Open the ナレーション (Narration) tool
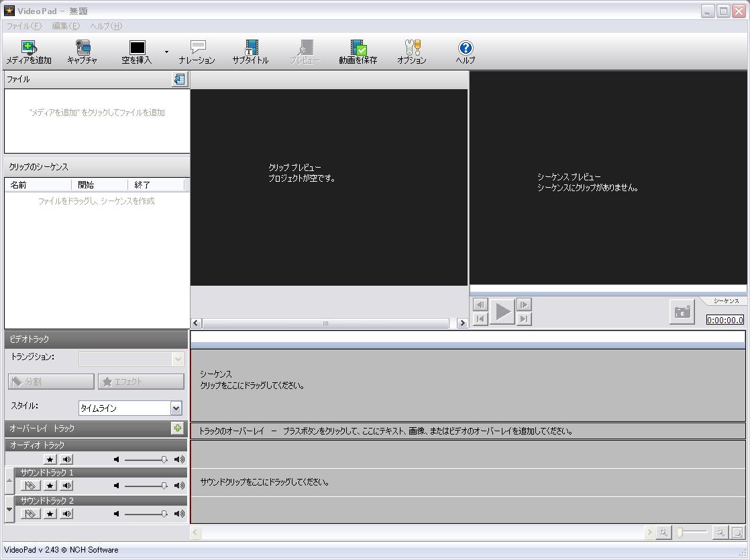The image size is (750, 560). [x=197, y=52]
